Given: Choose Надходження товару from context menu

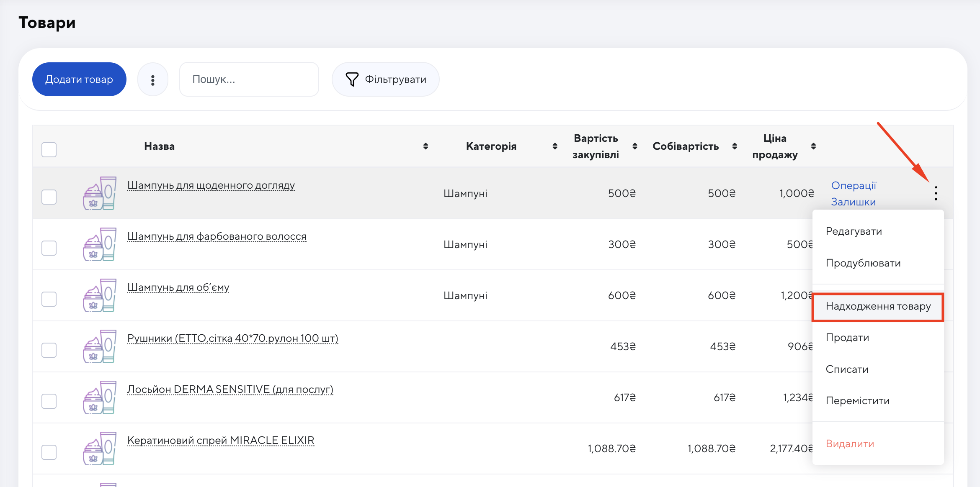Looking at the screenshot, I should [878, 307].
